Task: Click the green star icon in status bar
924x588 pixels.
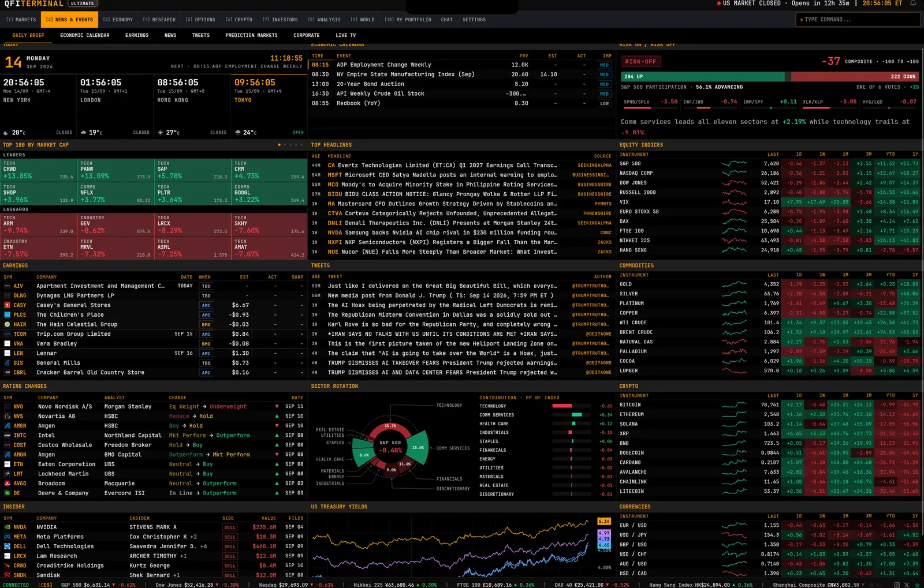Action: point(916,585)
